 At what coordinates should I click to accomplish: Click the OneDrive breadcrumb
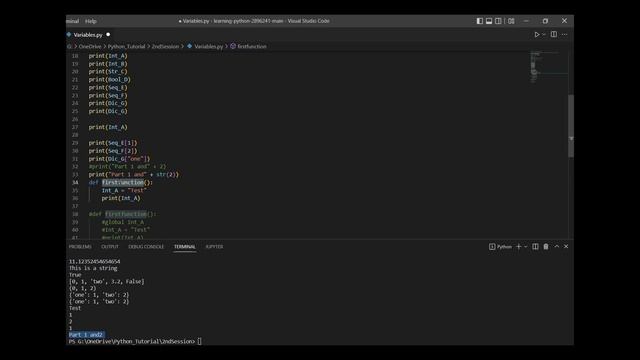pyautogui.click(x=90, y=47)
